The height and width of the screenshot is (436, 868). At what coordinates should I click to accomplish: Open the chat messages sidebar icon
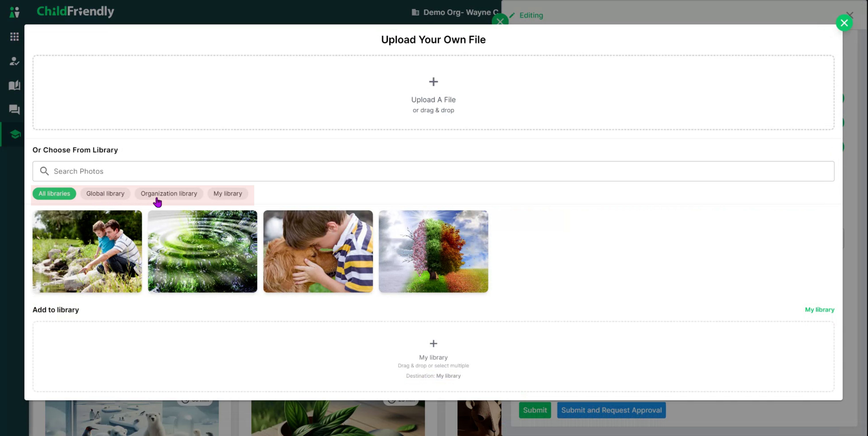pyautogui.click(x=14, y=110)
